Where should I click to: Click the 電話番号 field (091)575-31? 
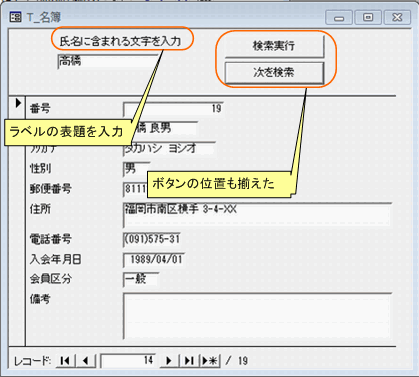[x=152, y=239]
